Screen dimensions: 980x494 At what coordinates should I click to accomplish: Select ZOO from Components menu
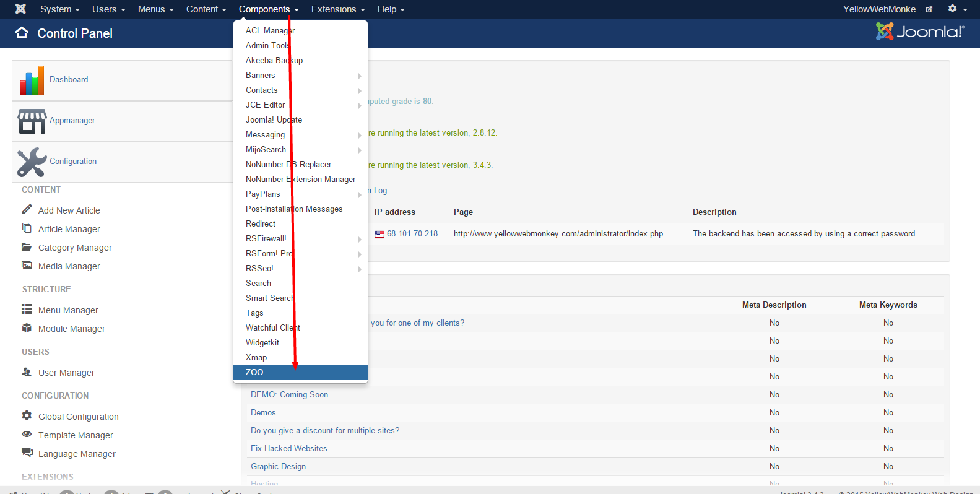tap(300, 372)
